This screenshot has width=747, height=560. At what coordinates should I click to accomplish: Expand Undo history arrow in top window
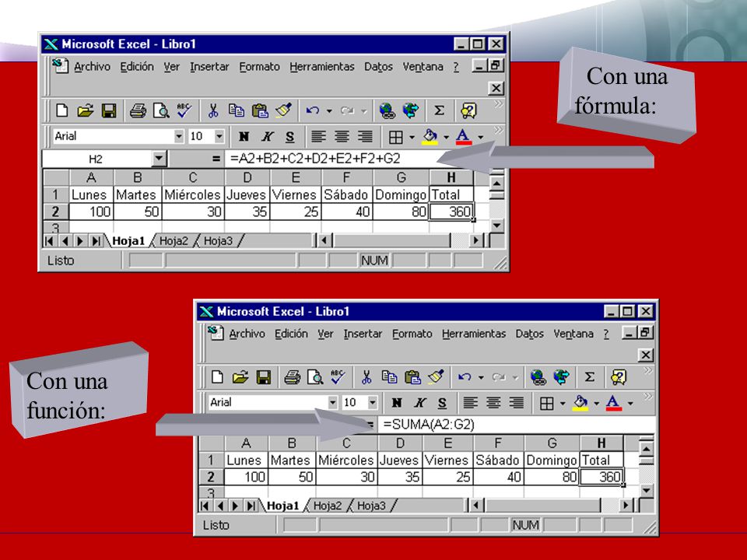pyautogui.click(x=329, y=111)
